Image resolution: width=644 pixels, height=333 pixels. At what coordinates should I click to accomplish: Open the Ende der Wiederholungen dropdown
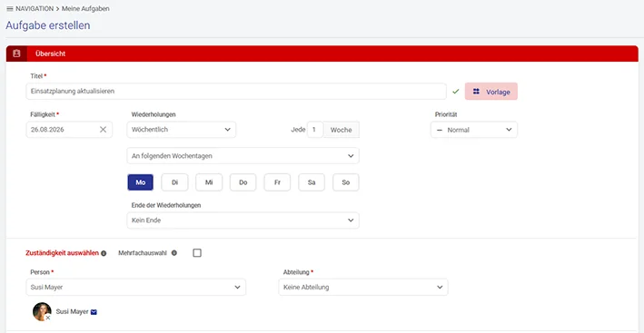tap(243, 220)
